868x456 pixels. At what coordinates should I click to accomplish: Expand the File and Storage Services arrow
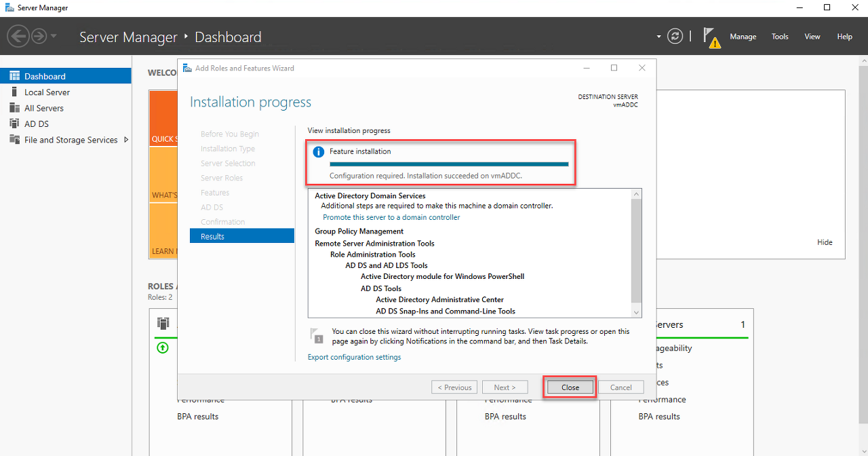(126, 140)
